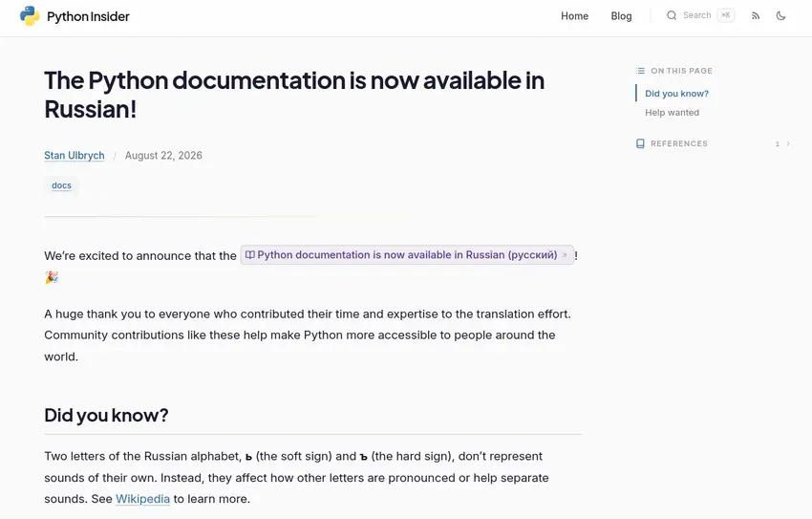The height and width of the screenshot is (519, 812).
Task: Click the book icon in documentation link
Action: (x=249, y=255)
